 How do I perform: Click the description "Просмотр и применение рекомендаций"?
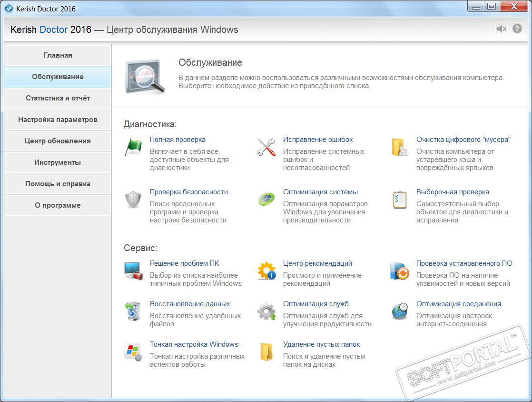click(322, 280)
